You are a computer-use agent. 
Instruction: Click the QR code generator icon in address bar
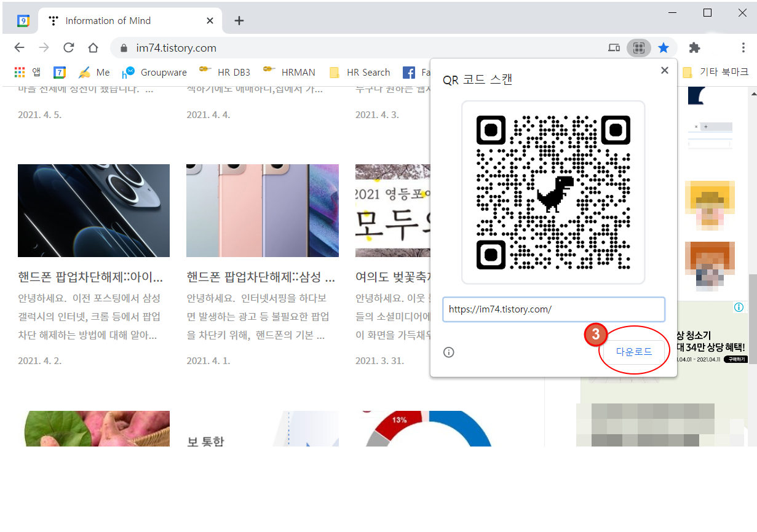point(639,48)
